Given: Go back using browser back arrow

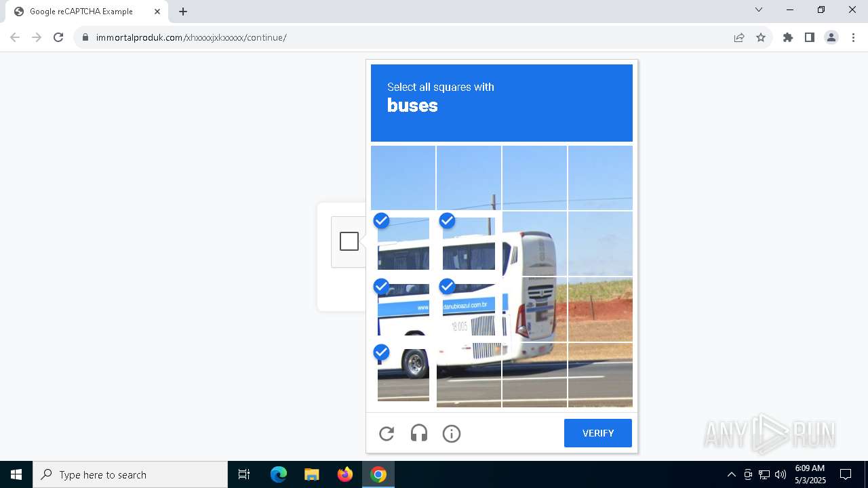Looking at the screenshot, I should (x=15, y=37).
